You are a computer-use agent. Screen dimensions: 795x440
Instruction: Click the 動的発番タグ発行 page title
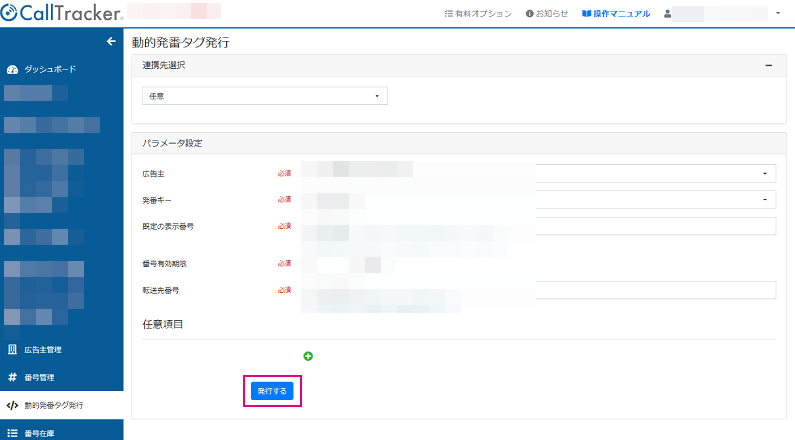pyautogui.click(x=180, y=43)
